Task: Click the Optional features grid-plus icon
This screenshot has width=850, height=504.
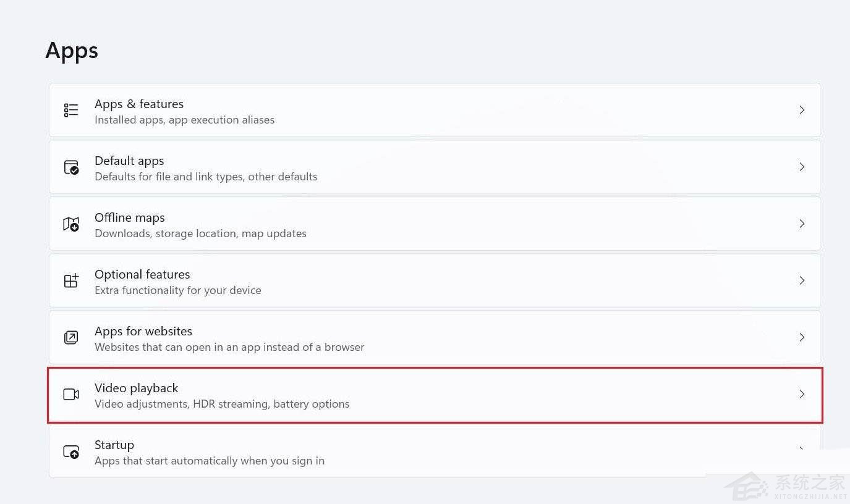Action: [x=71, y=280]
